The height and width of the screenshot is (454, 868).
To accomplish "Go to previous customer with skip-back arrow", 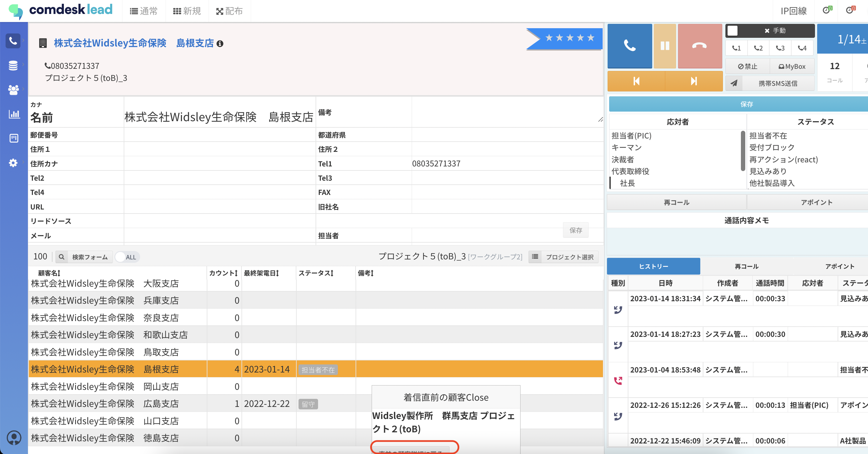I will (x=636, y=81).
